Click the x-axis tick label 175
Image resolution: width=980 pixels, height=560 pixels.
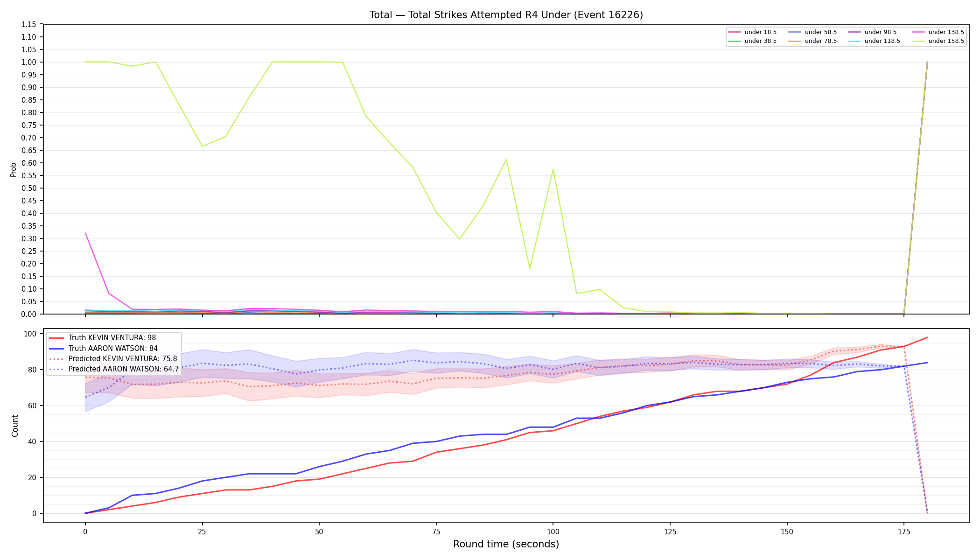tap(904, 532)
